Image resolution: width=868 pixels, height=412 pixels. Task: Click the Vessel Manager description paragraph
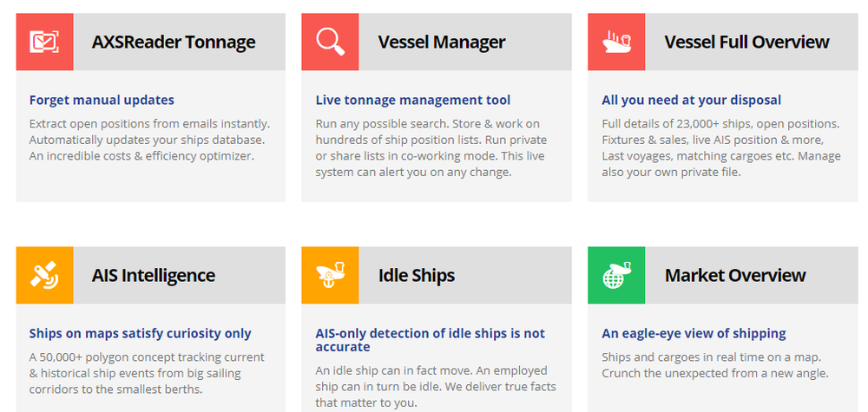click(431, 147)
